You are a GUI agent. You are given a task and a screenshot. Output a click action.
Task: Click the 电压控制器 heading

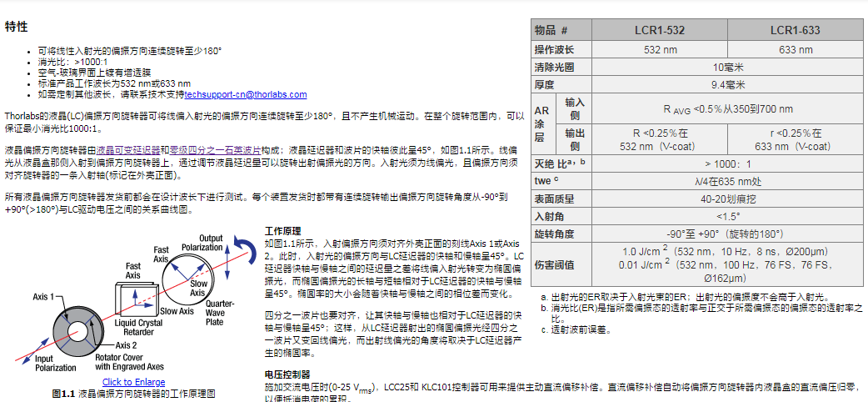(x=287, y=374)
